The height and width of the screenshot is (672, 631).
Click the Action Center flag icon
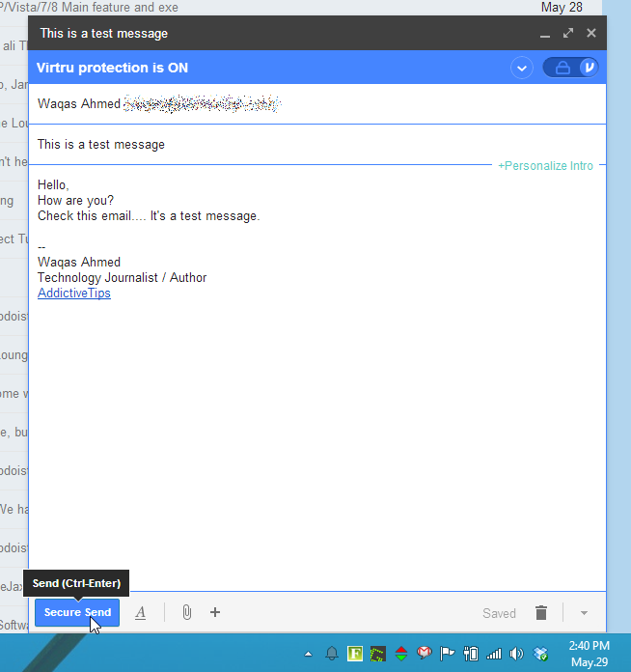point(448,654)
